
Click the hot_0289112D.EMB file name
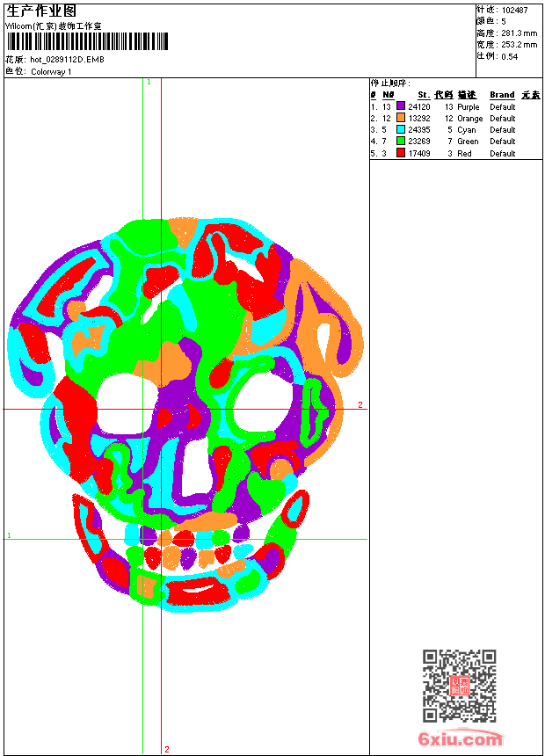(x=68, y=60)
